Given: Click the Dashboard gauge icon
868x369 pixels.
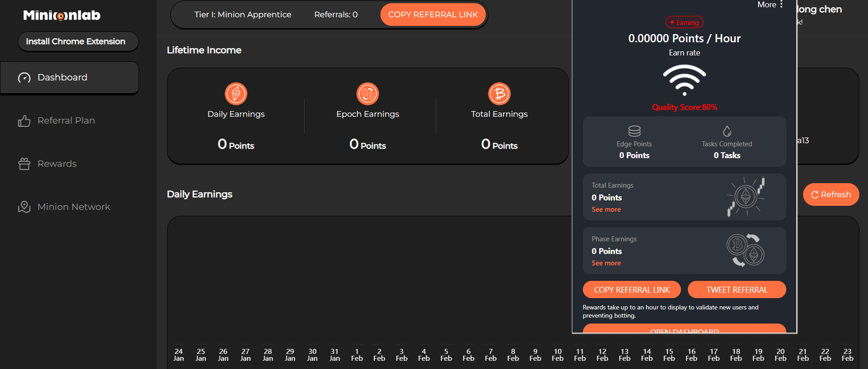Looking at the screenshot, I should click(x=24, y=78).
